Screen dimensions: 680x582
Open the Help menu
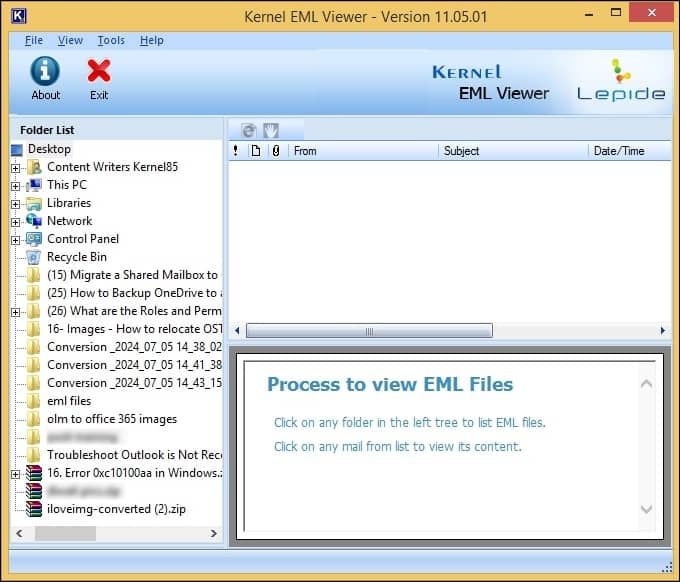click(x=152, y=40)
